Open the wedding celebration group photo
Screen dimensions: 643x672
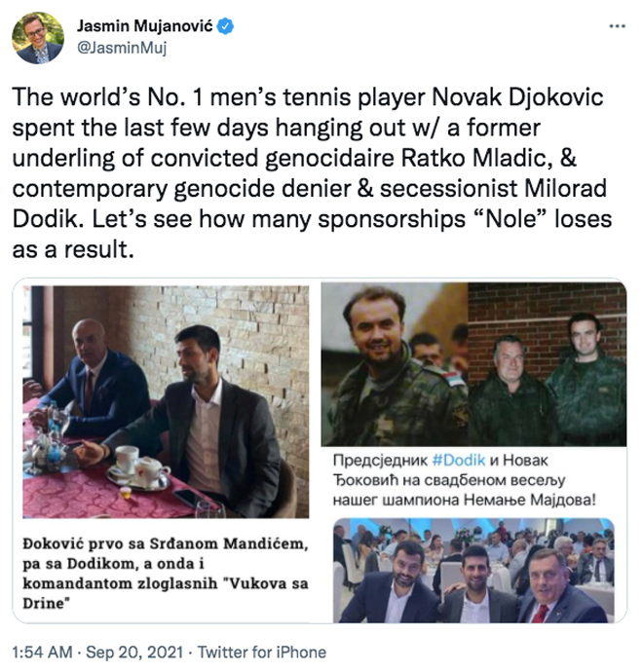(474, 572)
